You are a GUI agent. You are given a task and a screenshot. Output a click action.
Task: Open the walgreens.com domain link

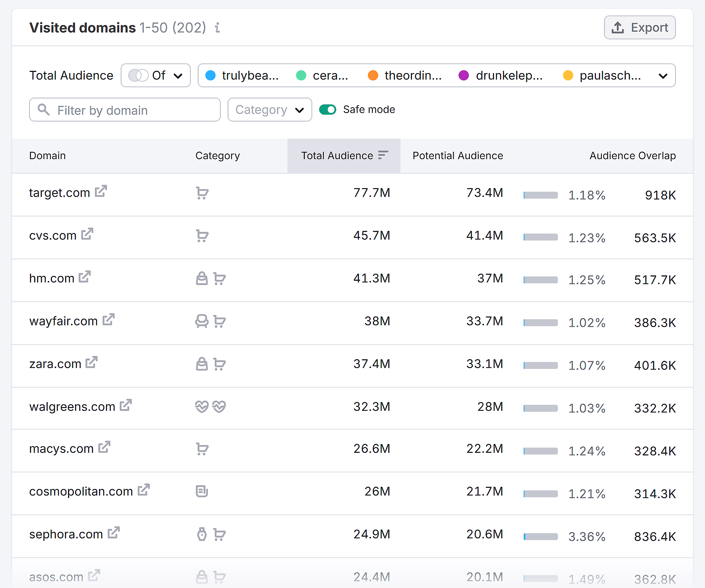pyautogui.click(x=72, y=407)
